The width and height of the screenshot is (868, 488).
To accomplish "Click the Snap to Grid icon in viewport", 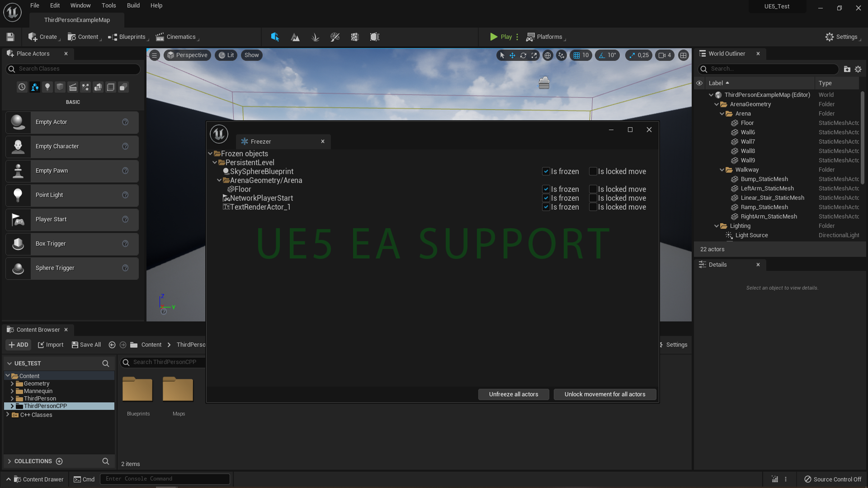I will click(x=575, y=55).
